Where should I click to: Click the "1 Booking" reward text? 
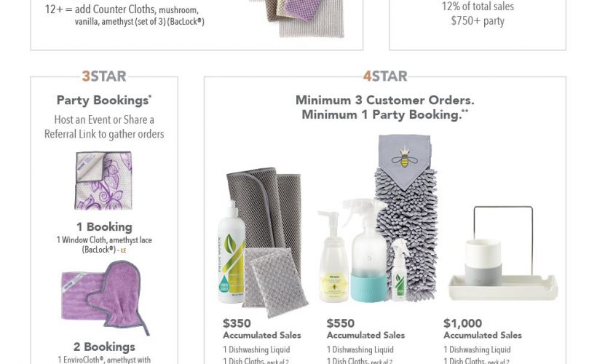coord(104,226)
